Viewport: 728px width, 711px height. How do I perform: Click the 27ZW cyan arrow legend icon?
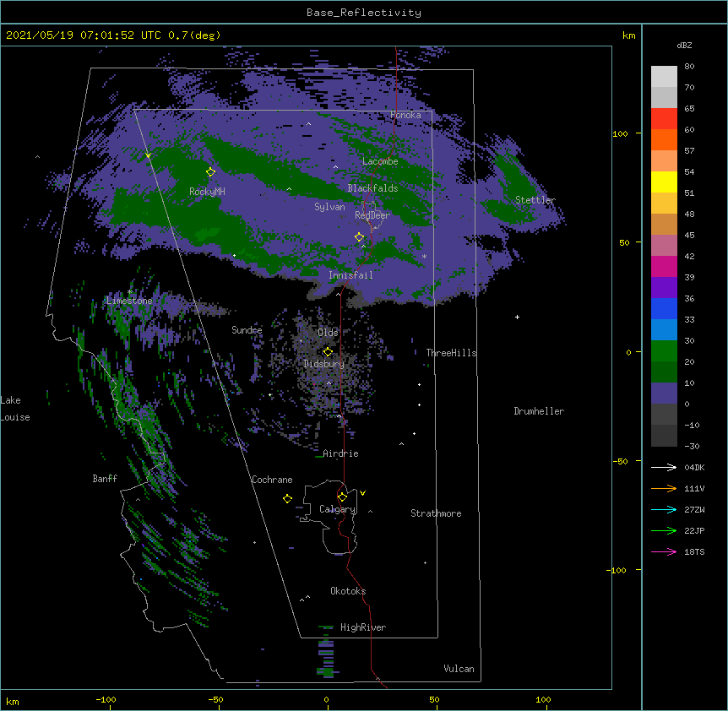point(664,509)
